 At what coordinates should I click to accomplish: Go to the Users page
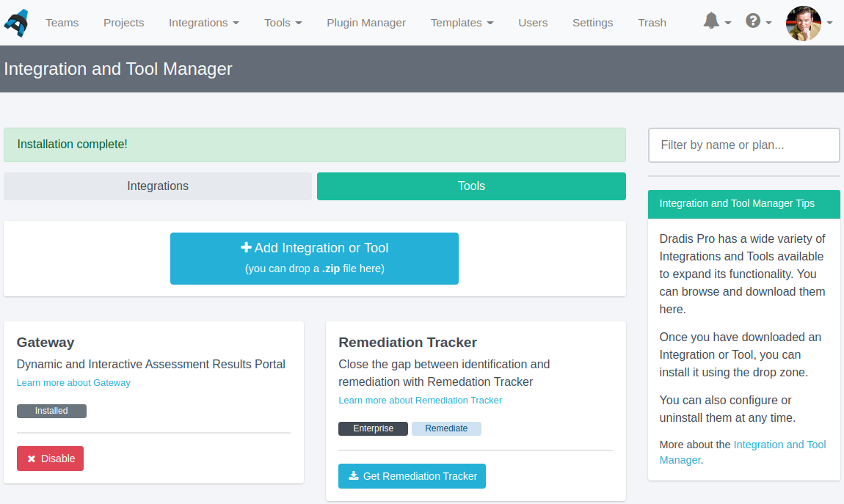pos(533,23)
